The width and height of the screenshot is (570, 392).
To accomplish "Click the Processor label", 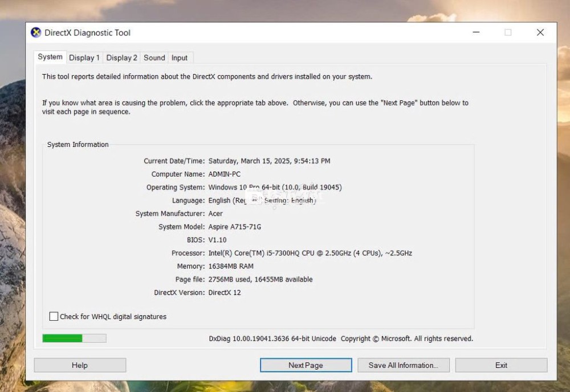I will [188, 253].
